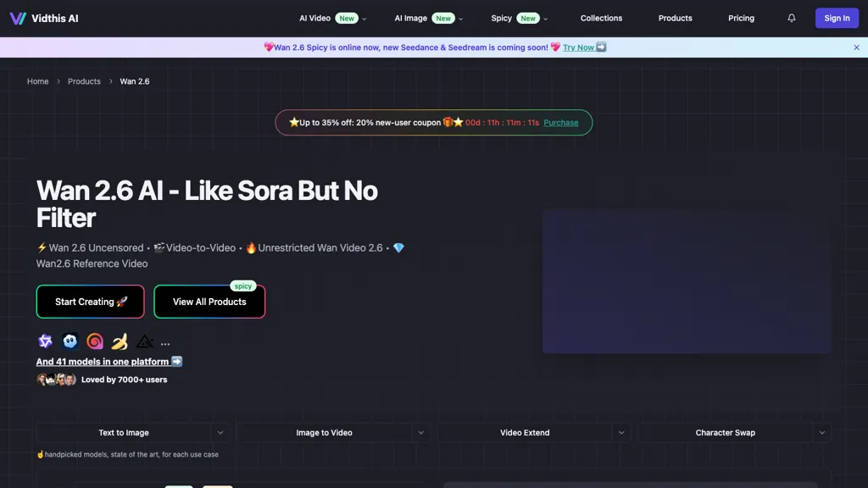Open the notifications bell

(792, 19)
